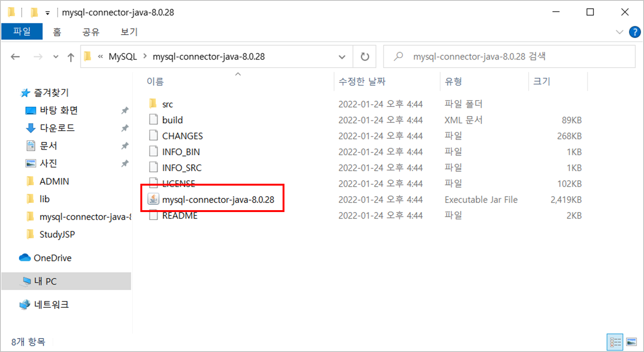The width and height of the screenshot is (644, 352).
Task: Click the XML 문서 type cell
Action: [463, 120]
